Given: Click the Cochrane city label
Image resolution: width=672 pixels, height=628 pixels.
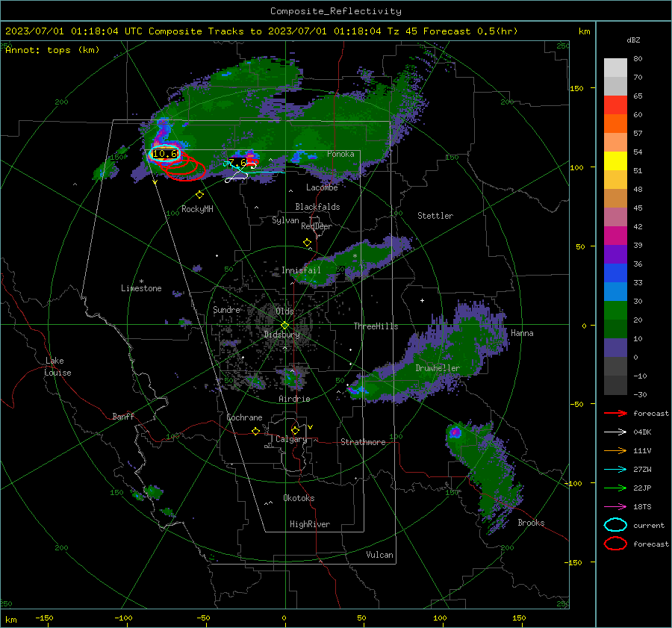Looking at the screenshot, I should 244,417.
